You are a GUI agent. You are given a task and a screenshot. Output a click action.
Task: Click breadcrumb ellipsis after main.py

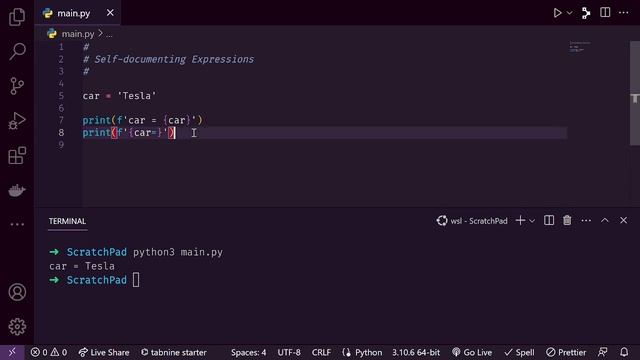109,35
